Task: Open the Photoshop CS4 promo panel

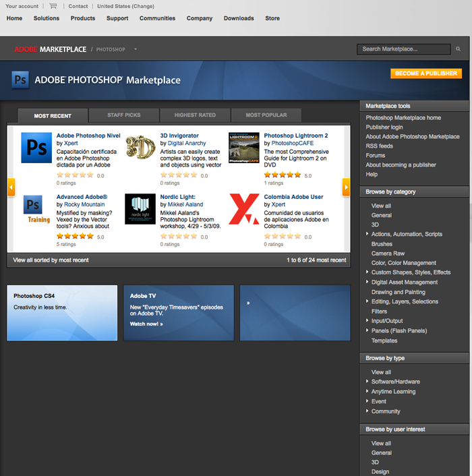Action: [62, 313]
